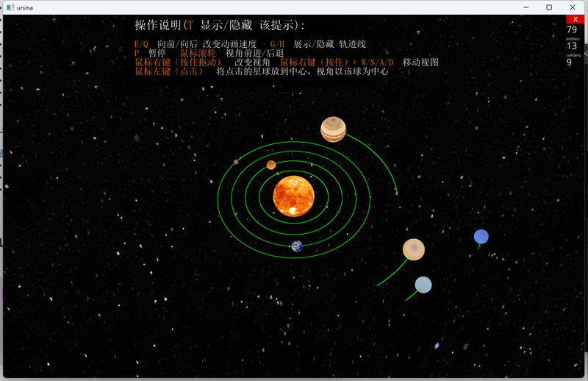
Task: Click the colliders count 9
Action: [x=569, y=62]
